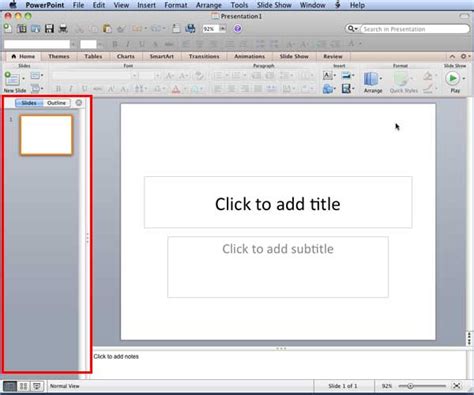Open Slide Show menu in menu bar
Image resolution: width=474 pixels, height=395 pixels.
tap(274, 5)
